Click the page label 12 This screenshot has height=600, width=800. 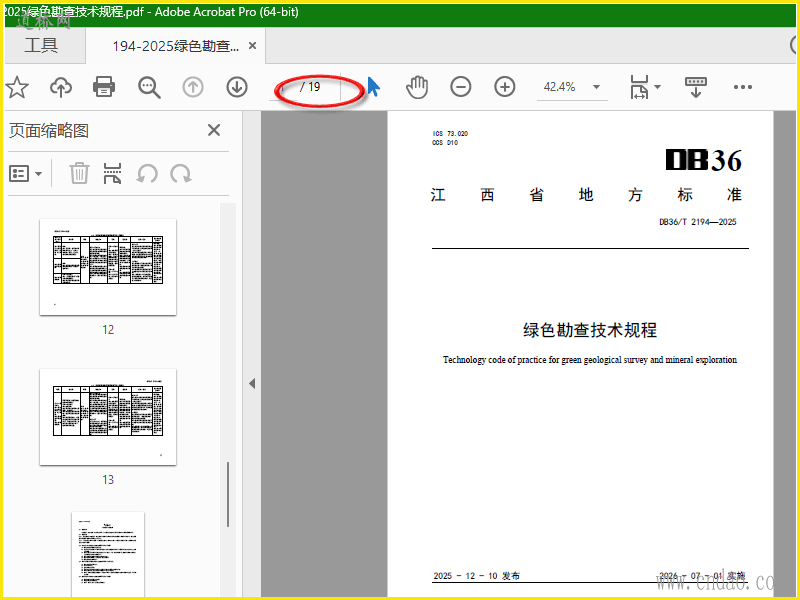coord(108,330)
